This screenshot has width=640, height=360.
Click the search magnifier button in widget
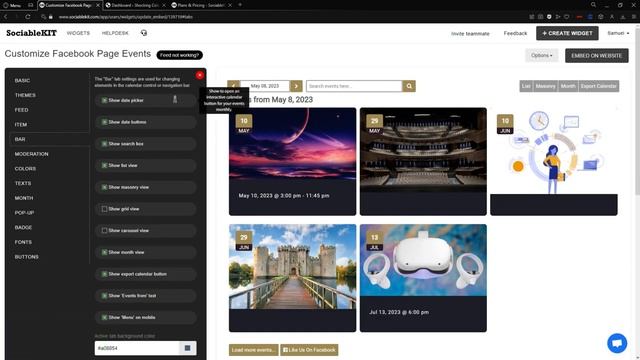point(409,86)
